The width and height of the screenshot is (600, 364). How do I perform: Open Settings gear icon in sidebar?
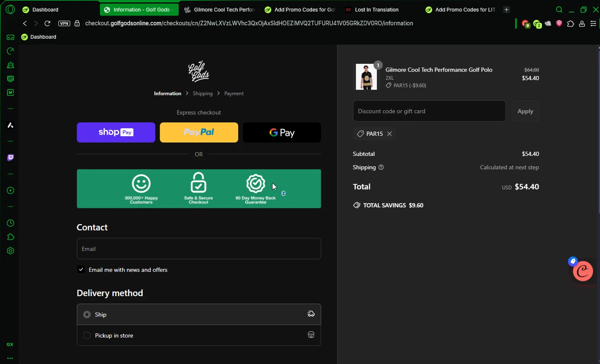(10, 251)
